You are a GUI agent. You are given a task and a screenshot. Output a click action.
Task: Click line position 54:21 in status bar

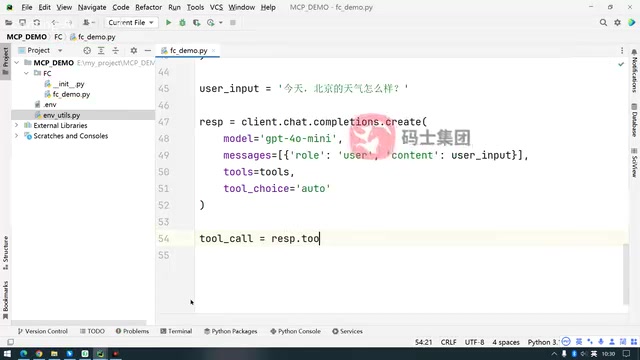click(x=423, y=342)
